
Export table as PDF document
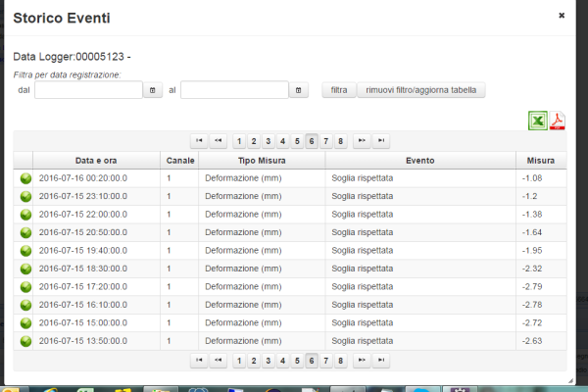[x=557, y=121]
